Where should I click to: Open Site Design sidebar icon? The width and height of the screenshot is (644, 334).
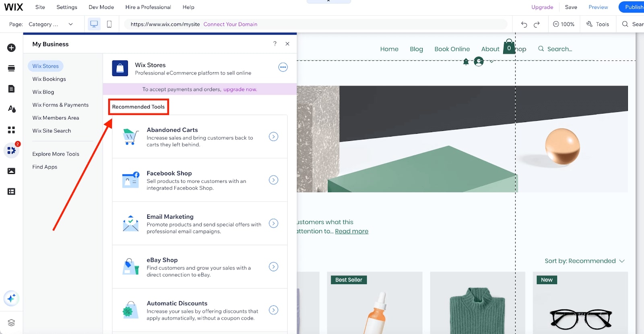[x=11, y=109]
